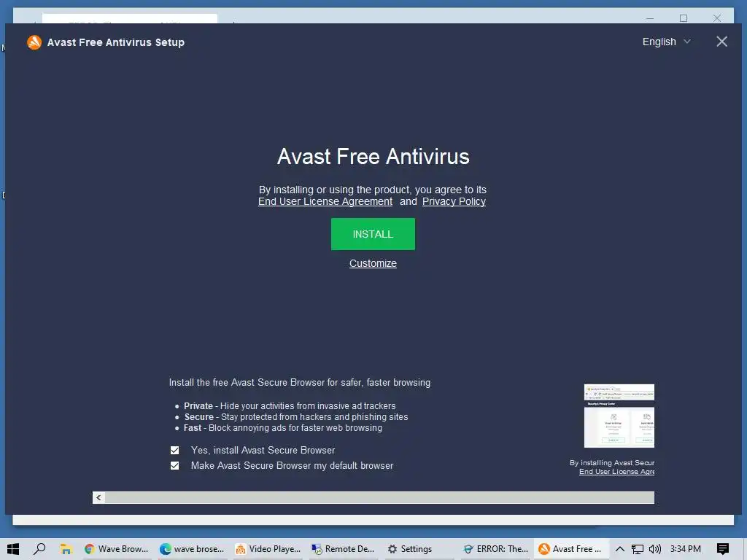Click the volume speaker tray icon
The width and height of the screenshot is (747, 560).
point(655,549)
